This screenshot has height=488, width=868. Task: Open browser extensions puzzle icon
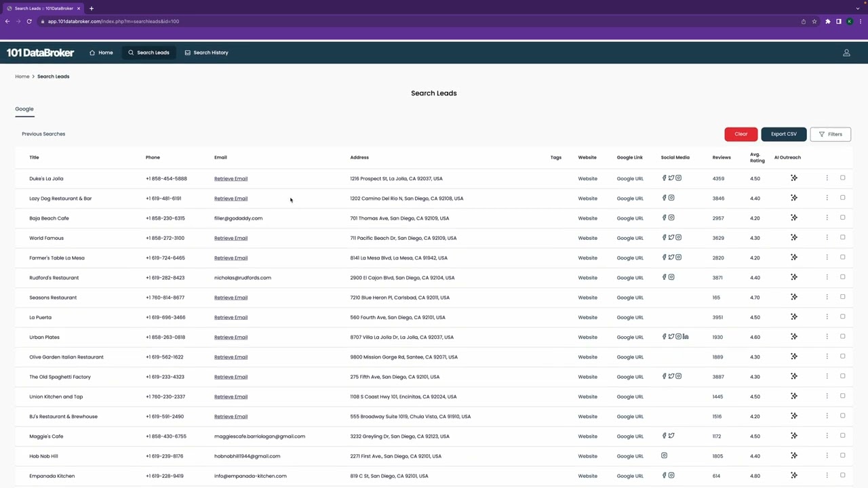point(828,21)
